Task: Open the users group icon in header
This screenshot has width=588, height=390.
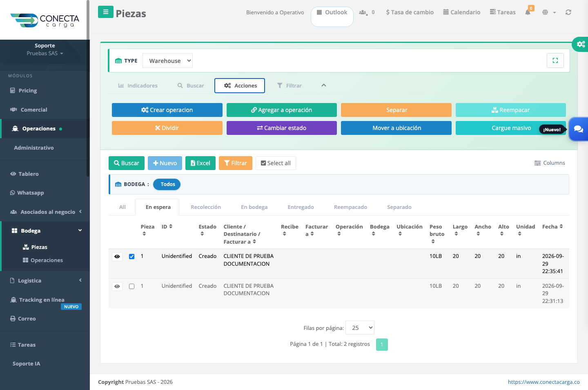Action: (x=363, y=12)
